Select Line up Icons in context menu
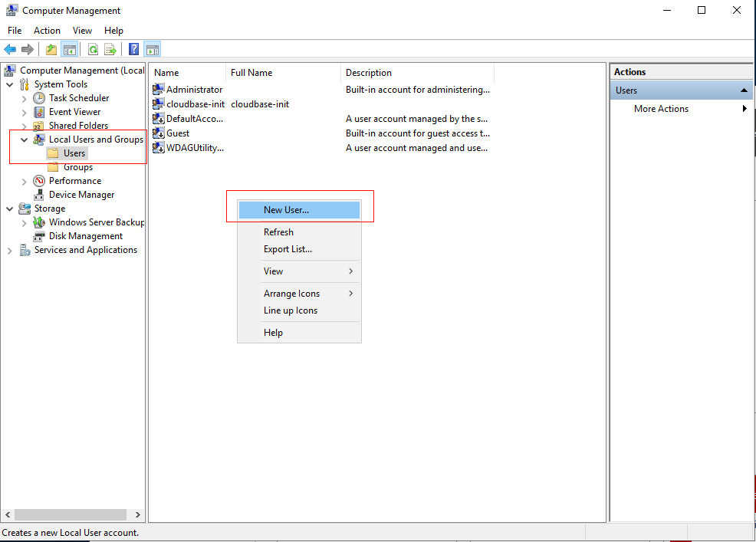 pyautogui.click(x=300, y=310)
